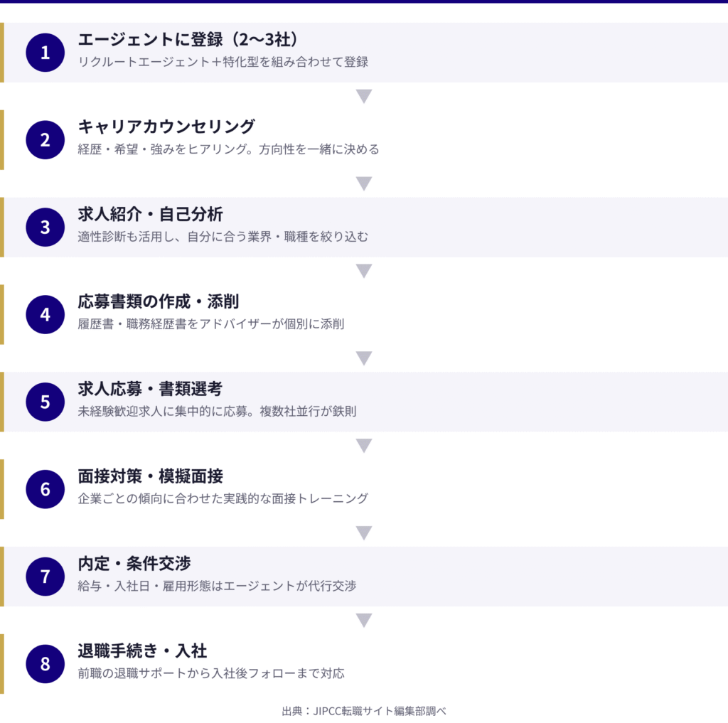Viewport: 728px width, 723px height.
Task: Click the source text 出典：JIPCC転職サイト編集部調べ
Action: pyautogui.click(x=364, y=710)
